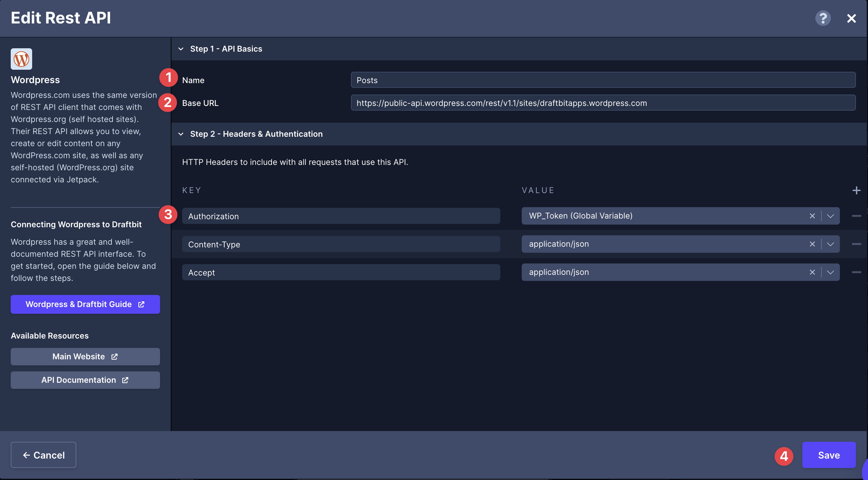868x480 pixels.
Task: Click the Base URL input field
Action: click(x=603, y=103)
